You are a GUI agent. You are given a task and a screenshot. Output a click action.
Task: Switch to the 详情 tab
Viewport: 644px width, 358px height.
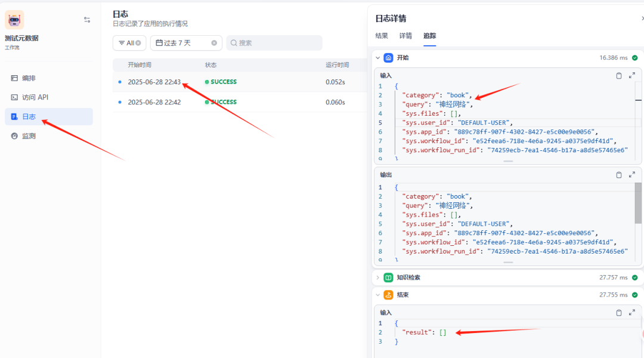tap(405, 36)
